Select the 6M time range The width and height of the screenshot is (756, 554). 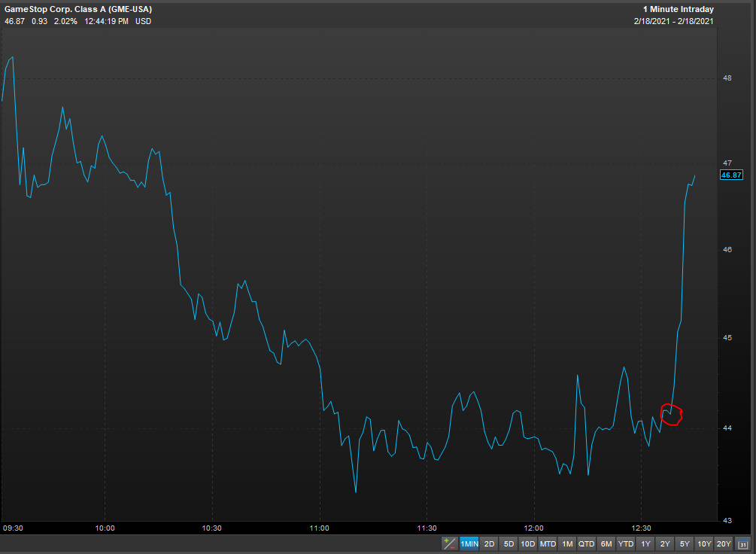point(606,543)
